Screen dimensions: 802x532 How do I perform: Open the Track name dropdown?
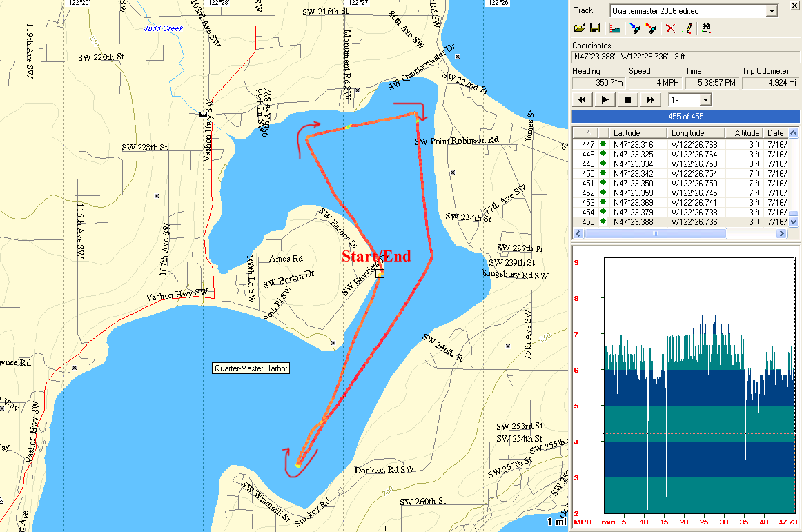[772, 11]
